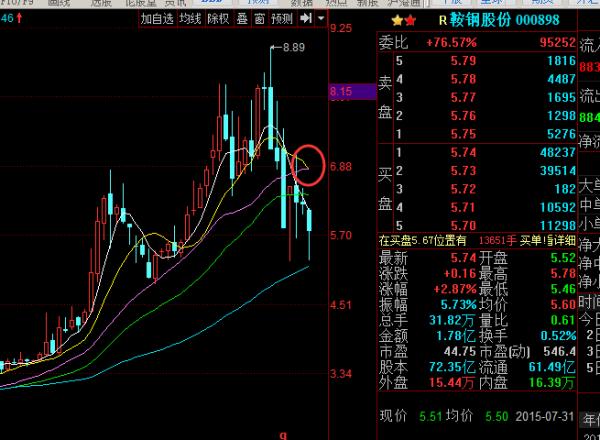The width and height of the screenshot is (600, 440).
Task: Click sell volume 5276
Action: click(561, 134)
